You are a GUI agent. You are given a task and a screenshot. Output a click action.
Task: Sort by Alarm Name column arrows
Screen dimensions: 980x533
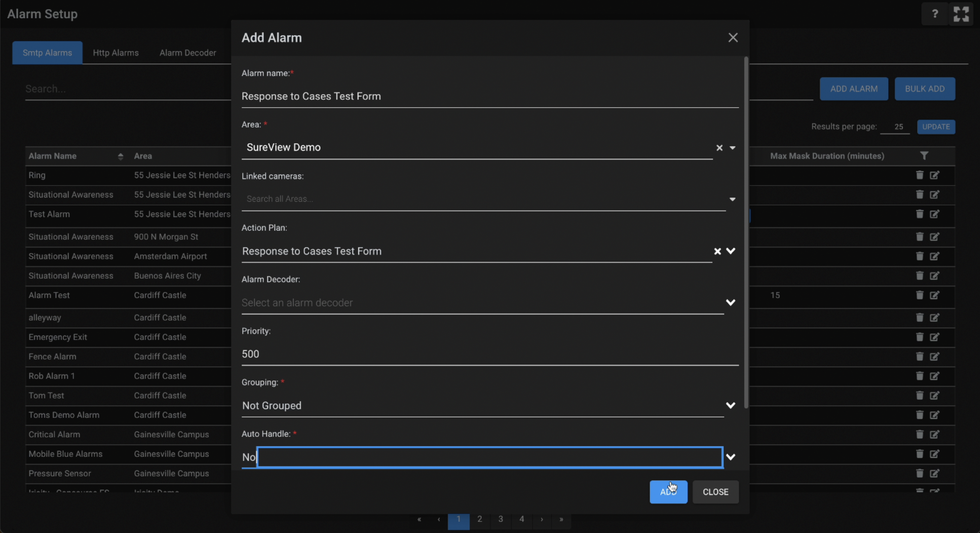(x=120, y=156)
